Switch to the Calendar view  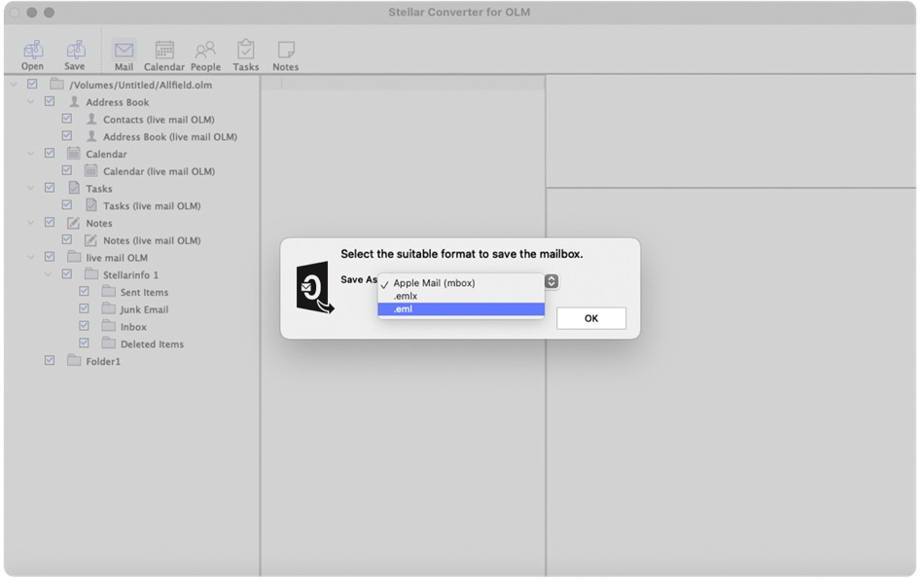coord(163,51)
